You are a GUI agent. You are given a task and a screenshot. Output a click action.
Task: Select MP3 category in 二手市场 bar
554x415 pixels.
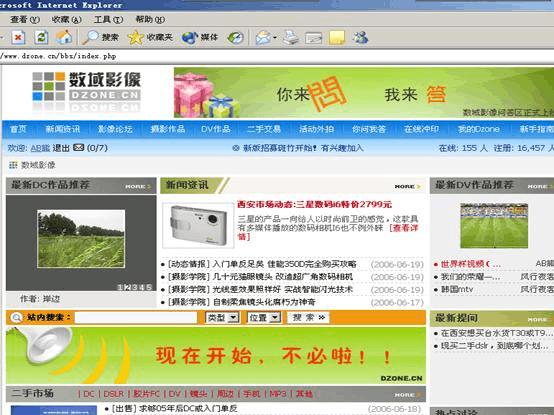point(278,394)
